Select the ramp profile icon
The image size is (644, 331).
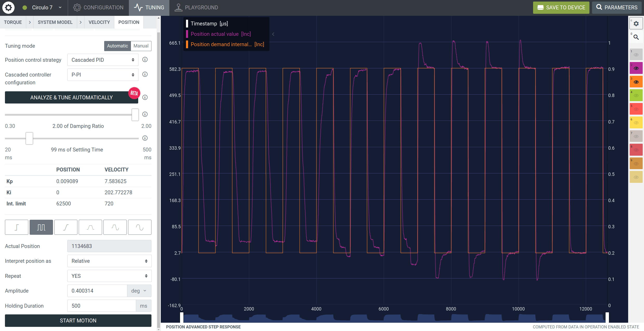coord(66,227)
